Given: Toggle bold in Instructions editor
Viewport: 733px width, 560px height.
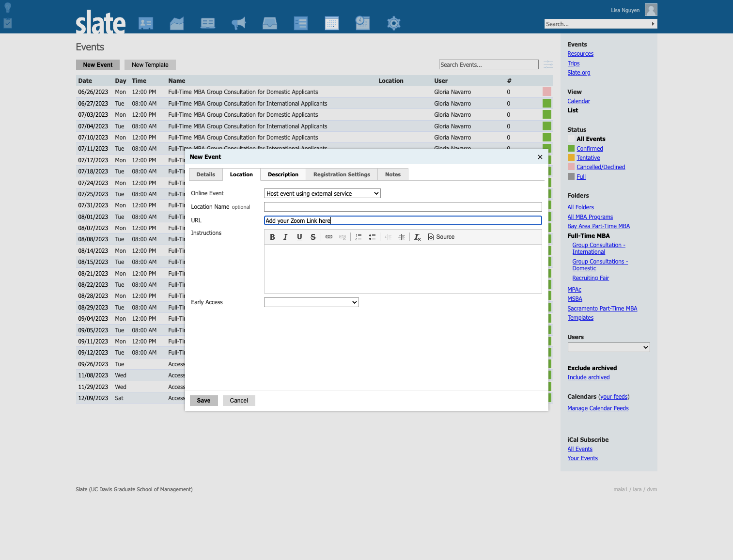Looking at the screenshot, I should point(272,237).
